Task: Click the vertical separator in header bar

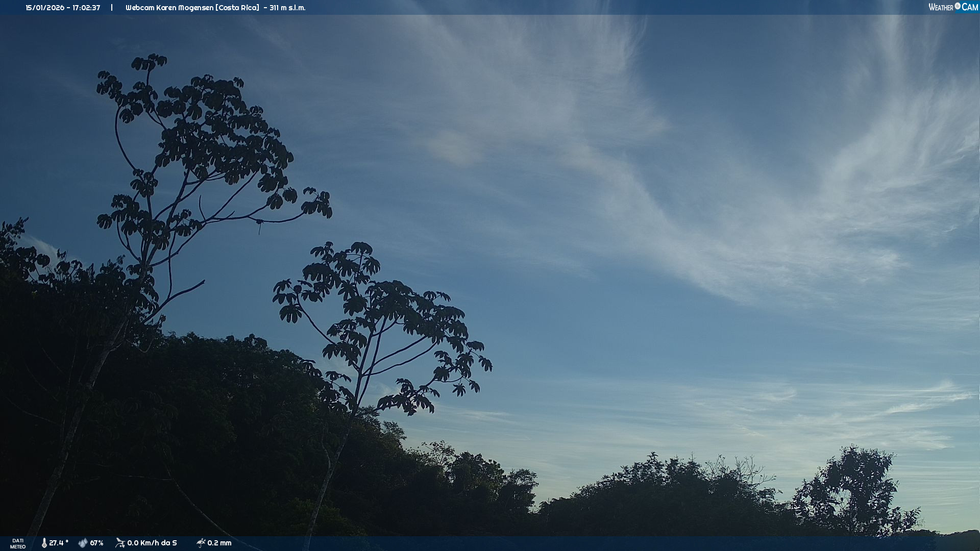Action: coord(112,8)
